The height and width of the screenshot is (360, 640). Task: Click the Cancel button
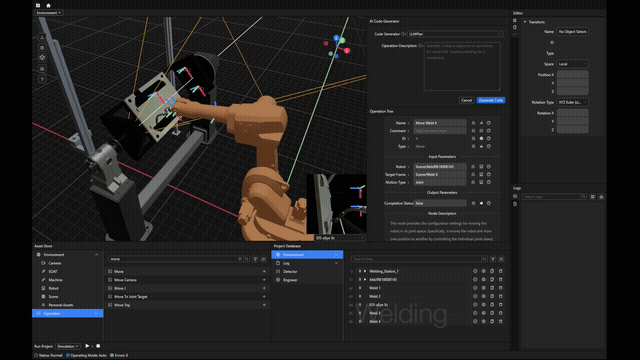pyautogui.click(x=467, y=100)
